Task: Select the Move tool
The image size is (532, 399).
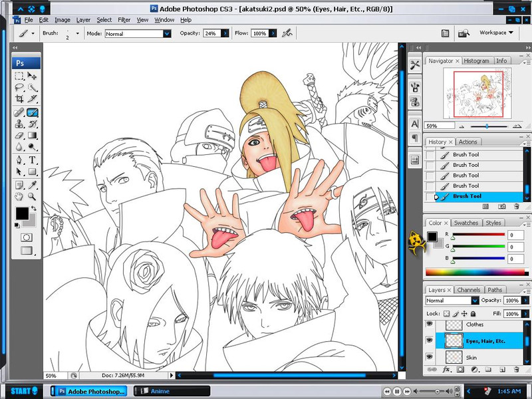Action: (32, 76)
